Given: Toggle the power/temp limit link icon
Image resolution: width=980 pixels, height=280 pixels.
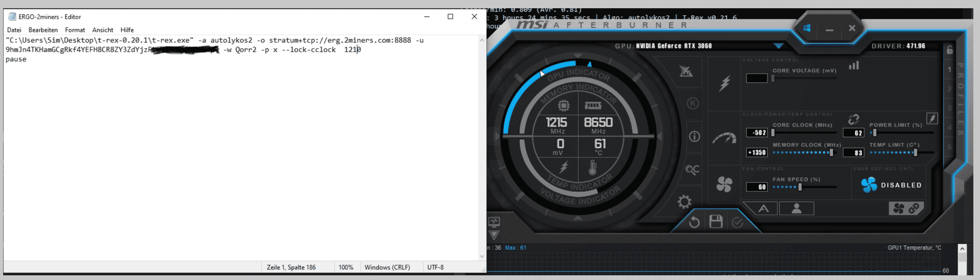Looking at the screenshot, I should tap(854, 119).
